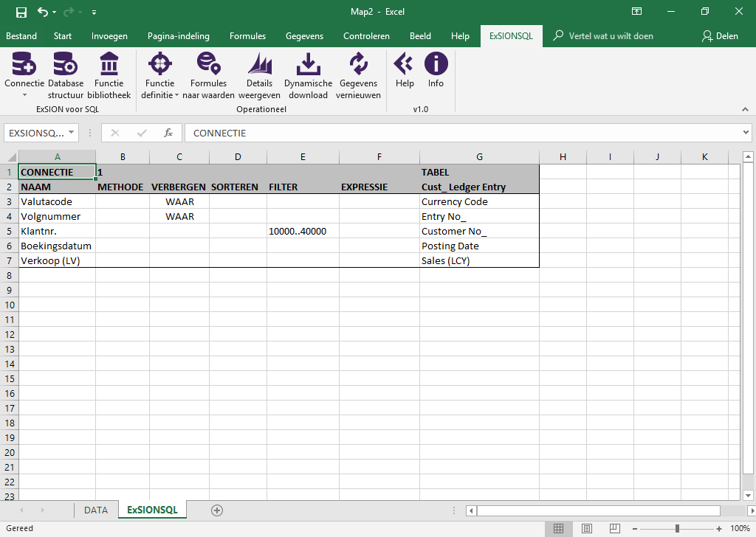
Task: Save workbook with the floppy disk icon
Action: point(21,12)
